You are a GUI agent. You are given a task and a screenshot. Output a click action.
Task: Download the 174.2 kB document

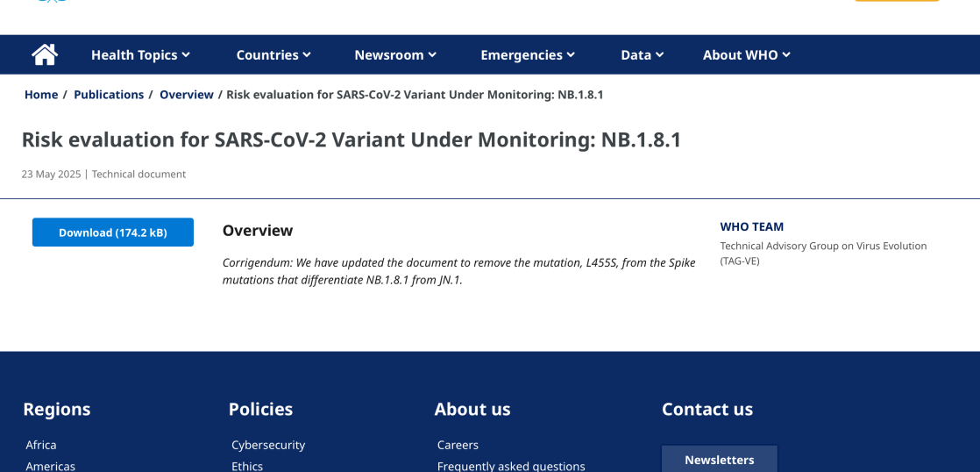pyautogui.click(x=113, y=232)
